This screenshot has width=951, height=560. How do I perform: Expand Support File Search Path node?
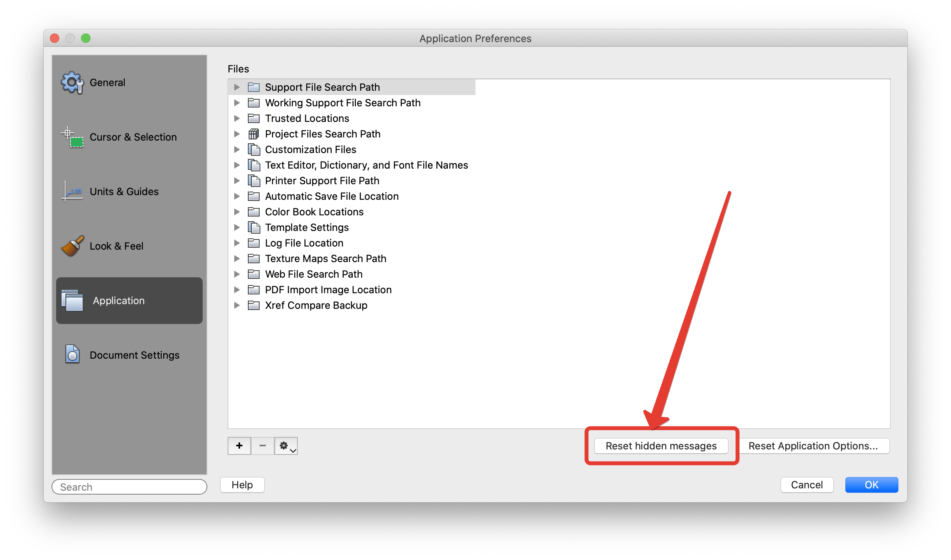pyautogui.click(x=237, y=87)
